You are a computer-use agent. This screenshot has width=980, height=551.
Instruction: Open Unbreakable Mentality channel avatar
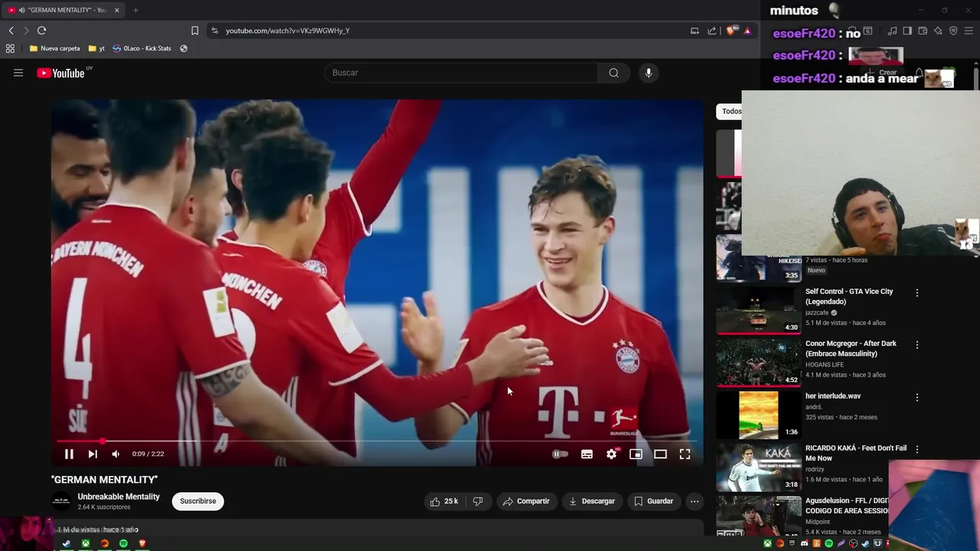click(60, 501)
